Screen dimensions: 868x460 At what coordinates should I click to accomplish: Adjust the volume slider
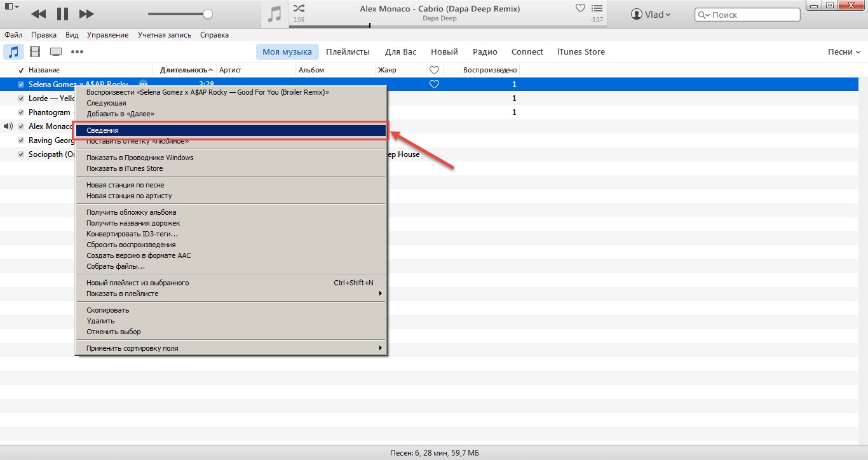pos(180,14)
